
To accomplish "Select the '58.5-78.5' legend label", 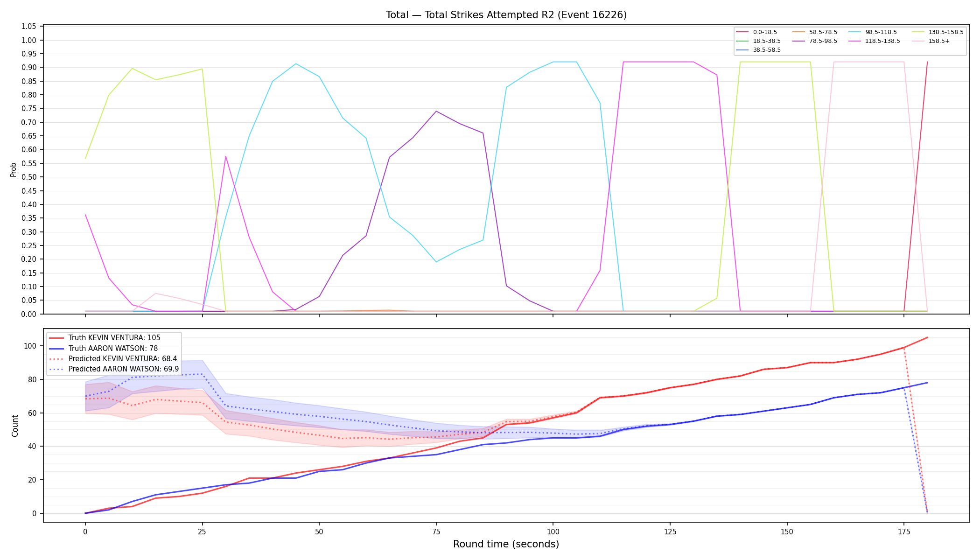I will (x=823, y=32).
